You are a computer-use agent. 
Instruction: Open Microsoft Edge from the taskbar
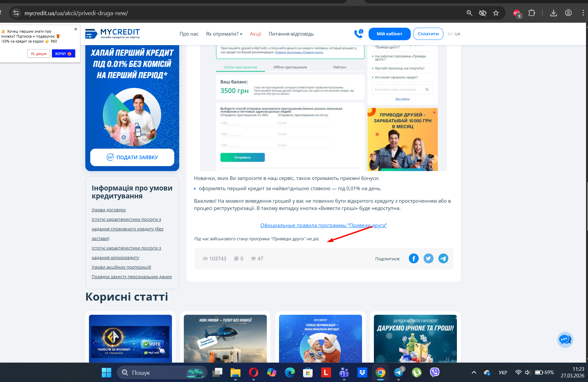coord(290,372)
